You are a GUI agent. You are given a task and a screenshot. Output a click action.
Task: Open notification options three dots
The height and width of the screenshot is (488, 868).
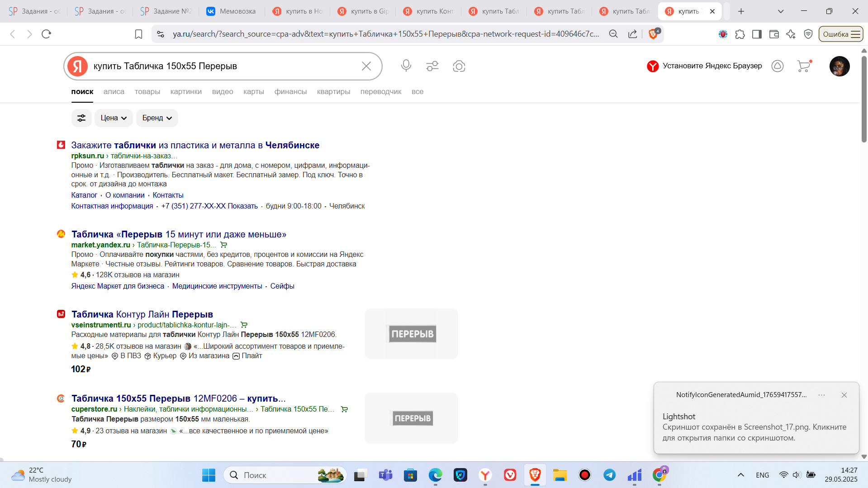[x=821, y=395]
